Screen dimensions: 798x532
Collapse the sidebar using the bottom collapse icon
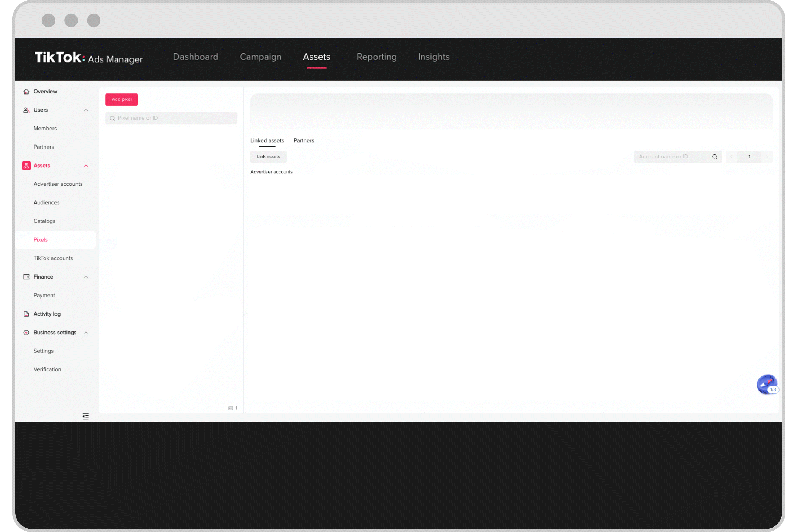point(85,416)
